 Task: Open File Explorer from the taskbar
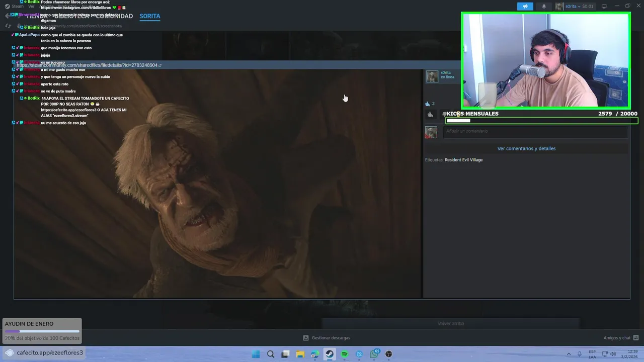pos(300,354)
